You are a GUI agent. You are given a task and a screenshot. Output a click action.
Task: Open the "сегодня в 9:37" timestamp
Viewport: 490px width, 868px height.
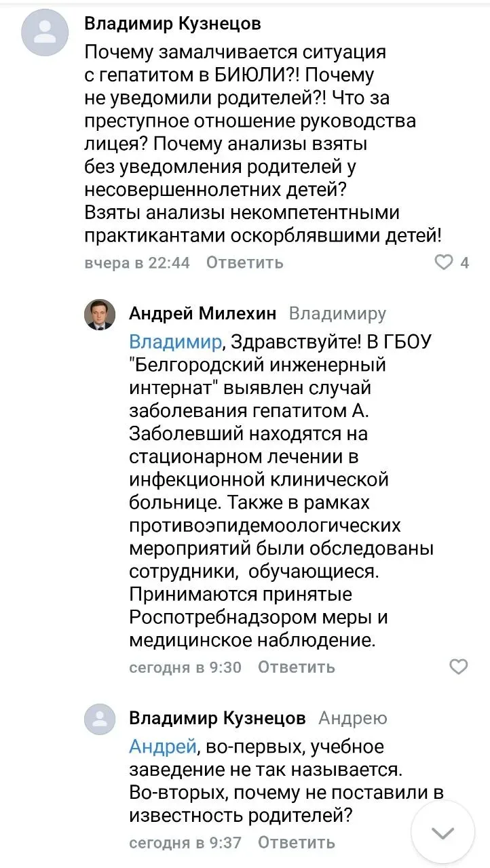(x=185, y=843)
